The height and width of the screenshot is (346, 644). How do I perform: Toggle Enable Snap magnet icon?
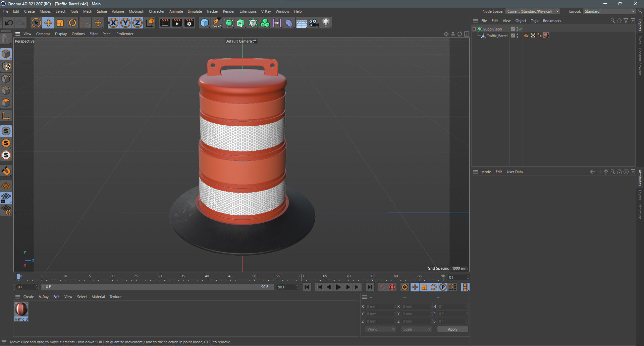[6, 171]
